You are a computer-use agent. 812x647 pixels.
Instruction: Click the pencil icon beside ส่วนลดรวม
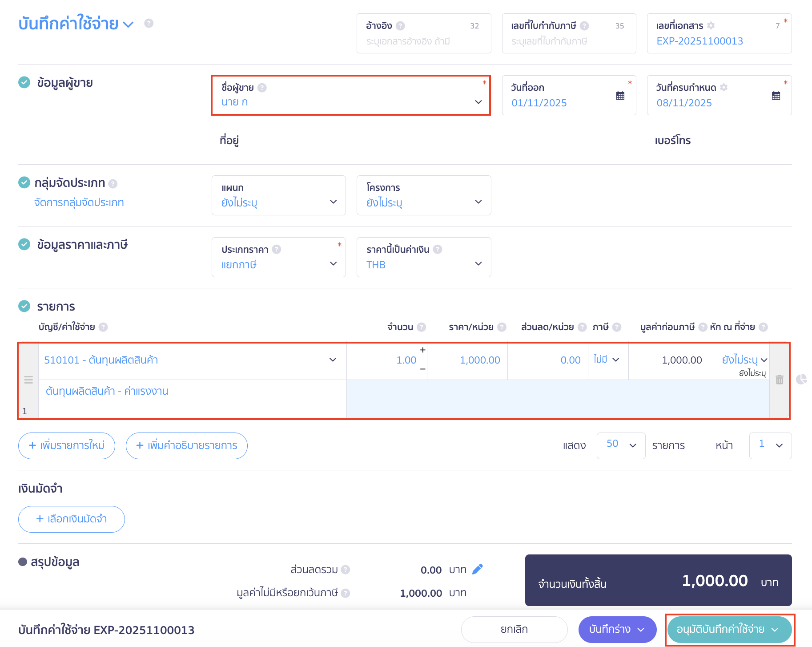coord(477,569)
